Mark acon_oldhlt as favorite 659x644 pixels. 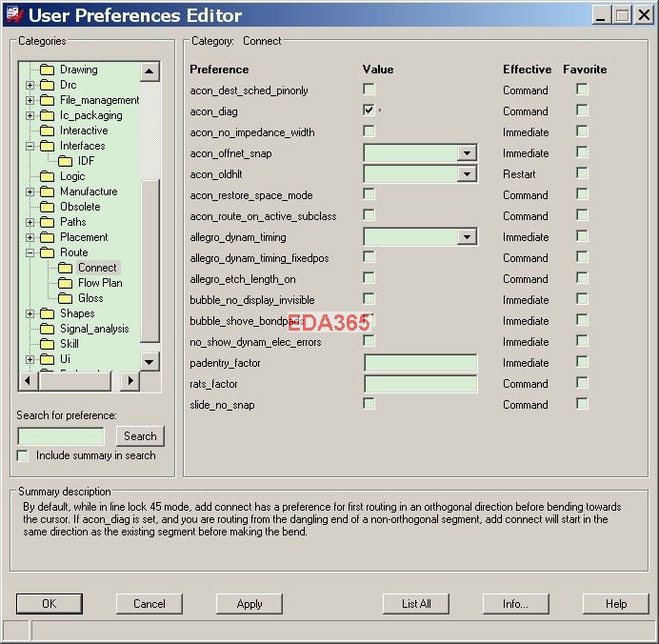582,173
